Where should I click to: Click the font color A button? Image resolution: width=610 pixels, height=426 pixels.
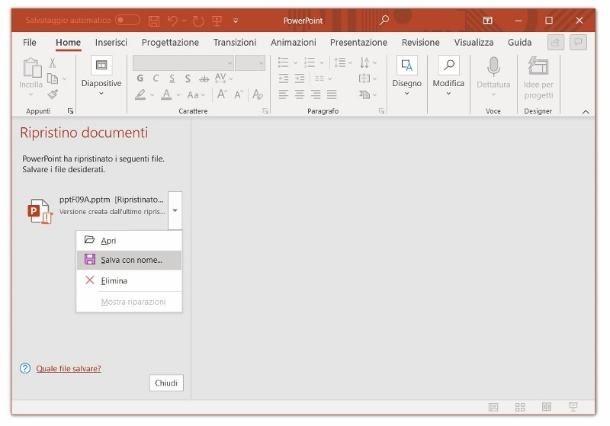[x=167, y=95]
